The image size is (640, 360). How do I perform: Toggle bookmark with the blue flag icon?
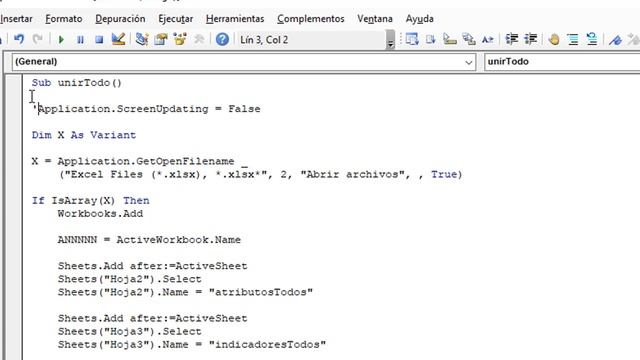click(x=615, y=40)
